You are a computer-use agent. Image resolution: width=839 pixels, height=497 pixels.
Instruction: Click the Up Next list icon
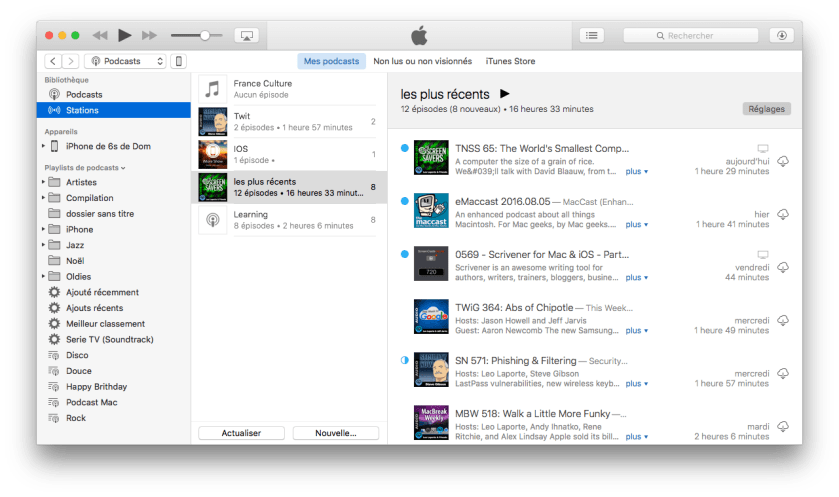pos(591,35)
